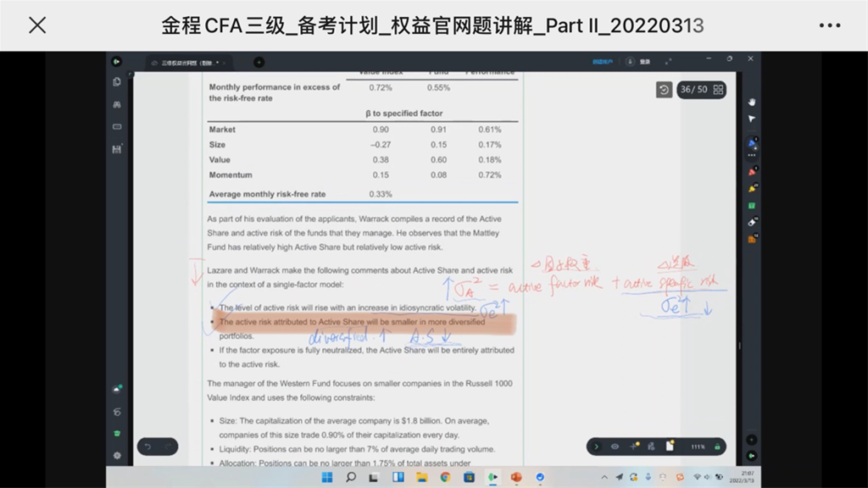Open File Explorer from the taskbar

click(x=422, y=477)
